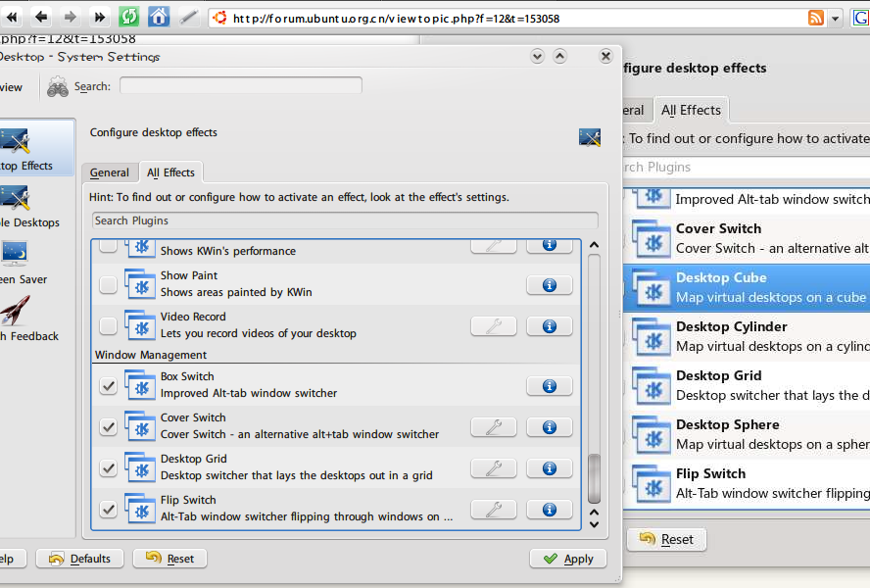Click the effects list scrollbar handle
This screenshot has width=870, height=588.
pyautogui.click(x=594, y=478)
